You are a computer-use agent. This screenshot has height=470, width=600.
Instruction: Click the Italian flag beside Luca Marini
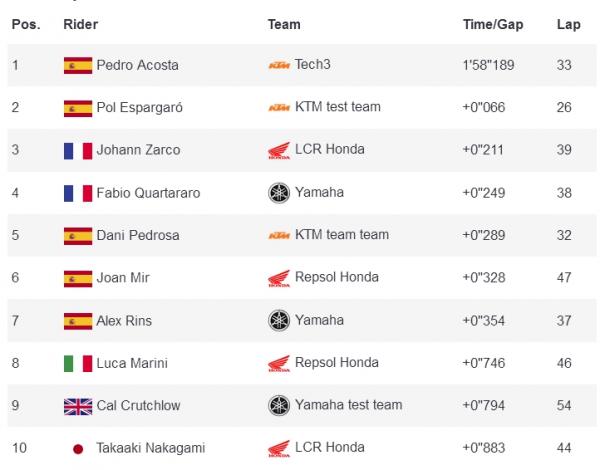[x=77, y=363]
